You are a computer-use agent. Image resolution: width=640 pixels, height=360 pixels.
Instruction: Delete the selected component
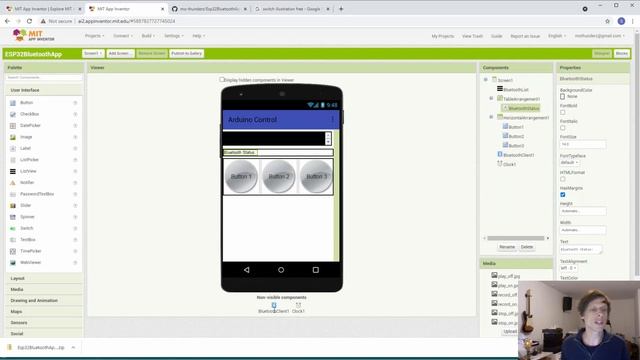527,247
